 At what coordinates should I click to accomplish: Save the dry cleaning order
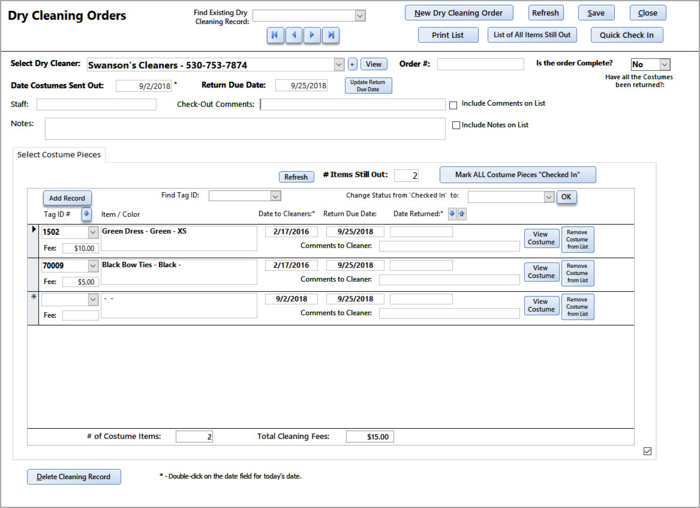tap(596, 13)
